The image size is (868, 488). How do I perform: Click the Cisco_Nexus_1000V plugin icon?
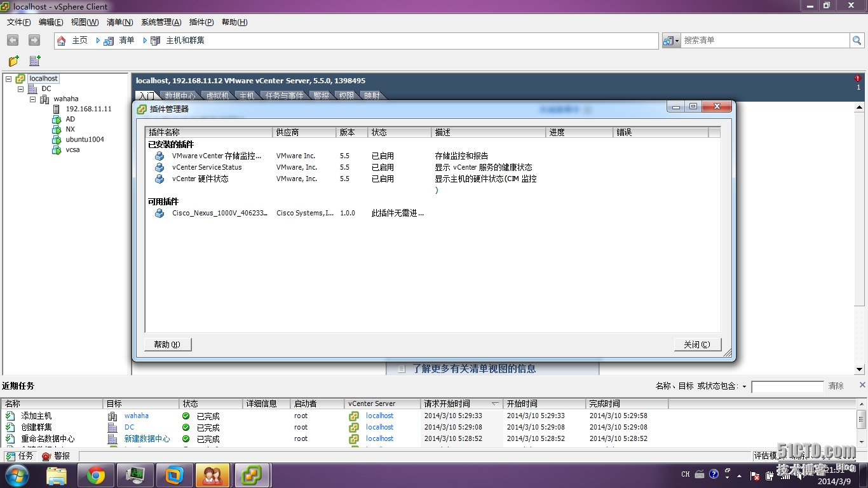point(159,213)
